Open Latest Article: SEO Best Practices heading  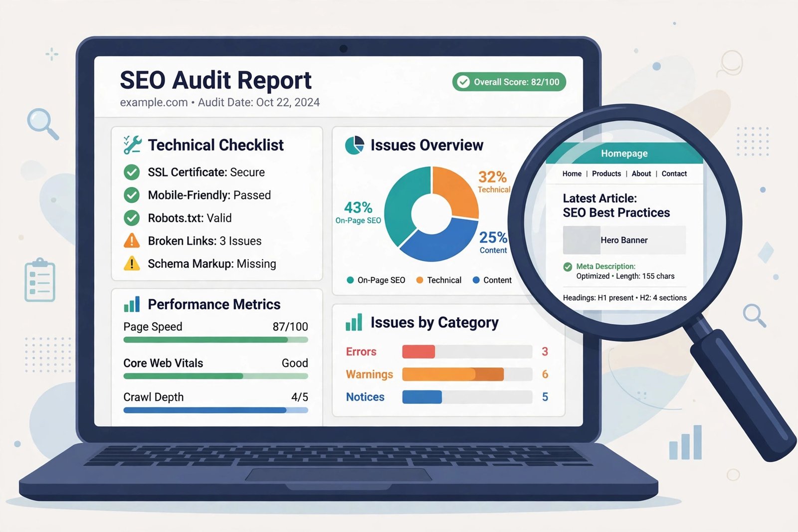click(616, 205)
